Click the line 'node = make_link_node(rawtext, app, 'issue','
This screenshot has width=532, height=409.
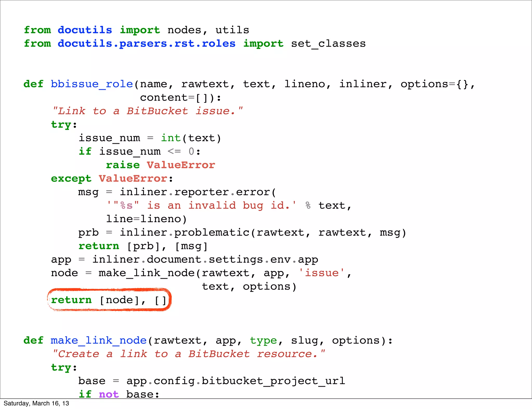(x=201, y=273)
